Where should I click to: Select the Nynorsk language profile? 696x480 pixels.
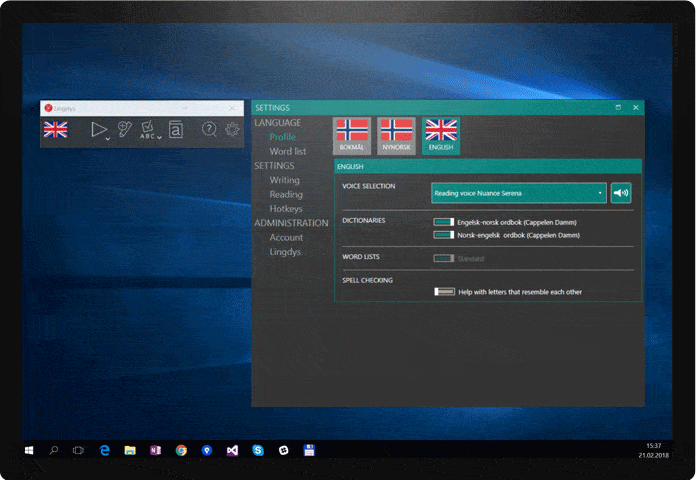(x=396, y=135)
